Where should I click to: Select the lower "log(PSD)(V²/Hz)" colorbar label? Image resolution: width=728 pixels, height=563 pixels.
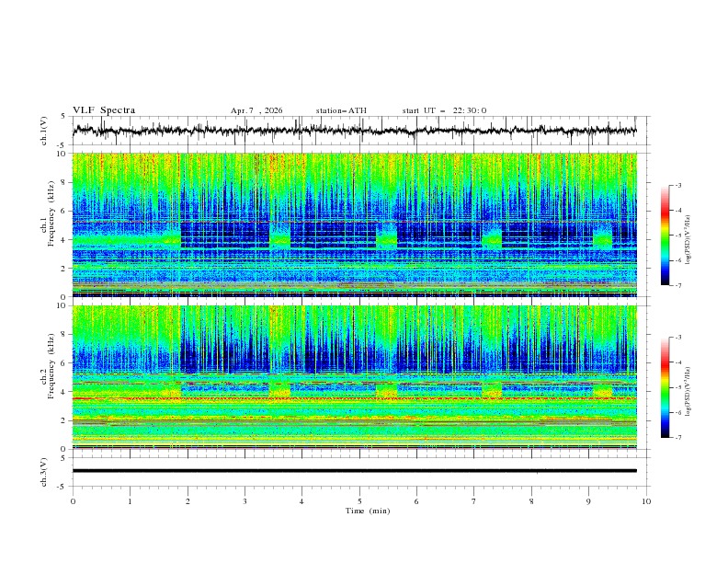click(688, 391)
